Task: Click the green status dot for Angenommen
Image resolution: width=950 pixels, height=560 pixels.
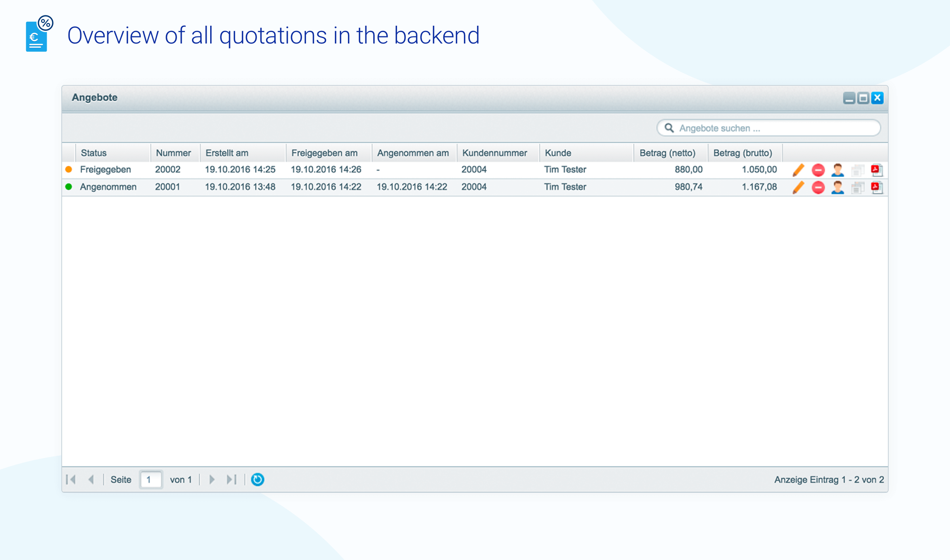Action: (68, 187)
